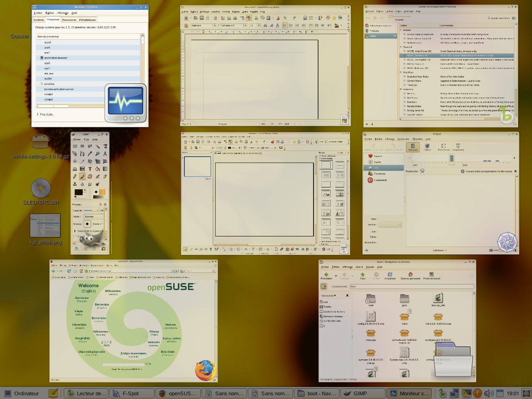The image size is (532, 399).
Task: Open the grub folder in file browser
Action: 405,300
